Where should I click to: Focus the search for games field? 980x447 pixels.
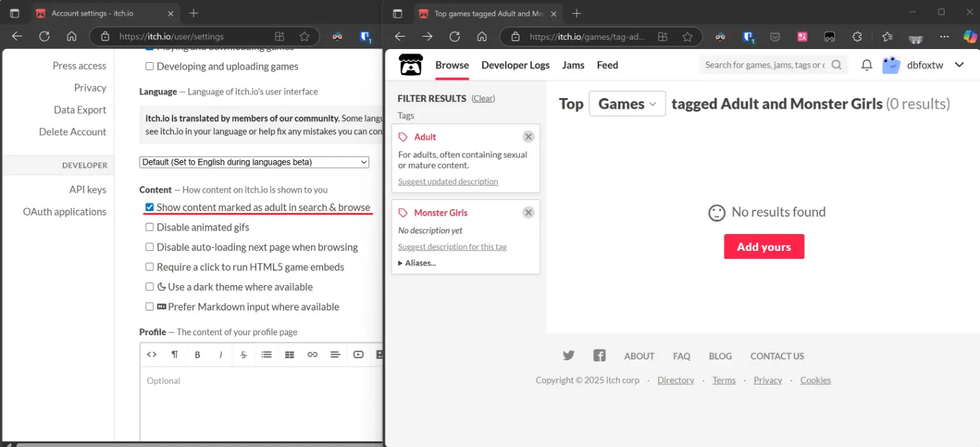tap(765, 65)
